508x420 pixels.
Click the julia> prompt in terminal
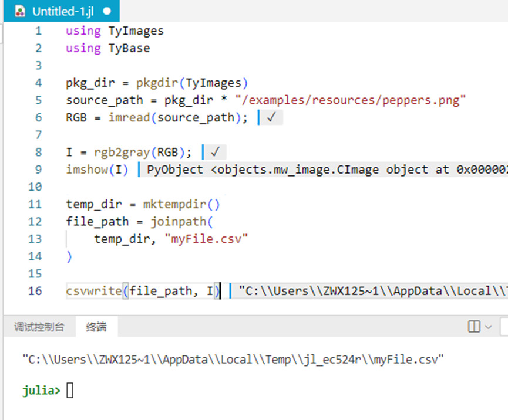(41, 390)
